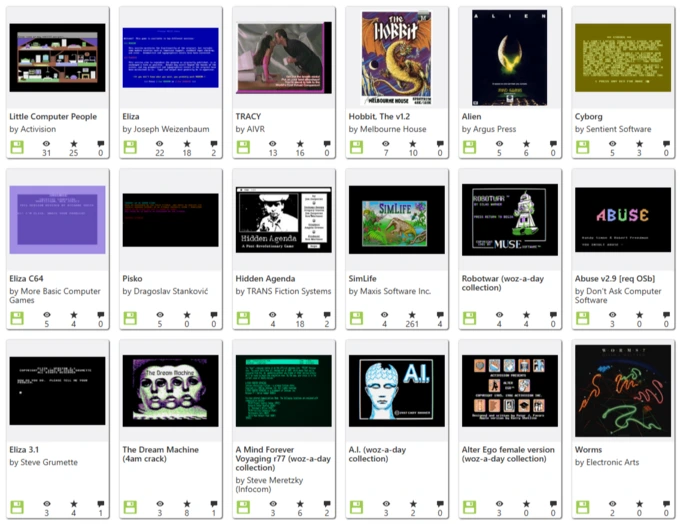Viewport: 680px width, 524px height.
Task: Click the floppy disk icon on Alien card
Action: pyautogui.click(x=470, y=147)
